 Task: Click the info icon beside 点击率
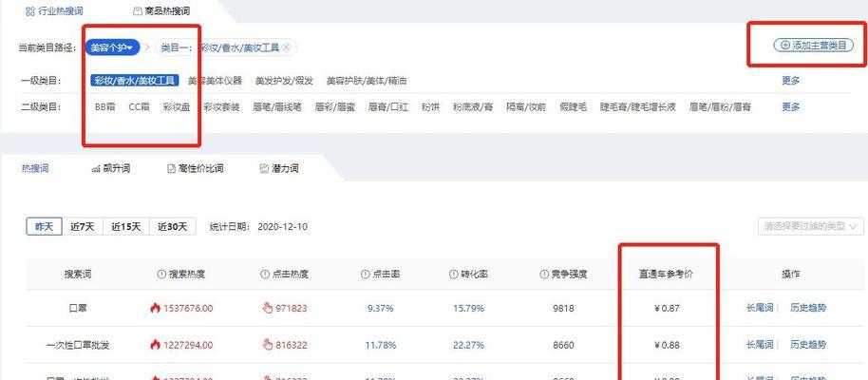coord(365,275)
